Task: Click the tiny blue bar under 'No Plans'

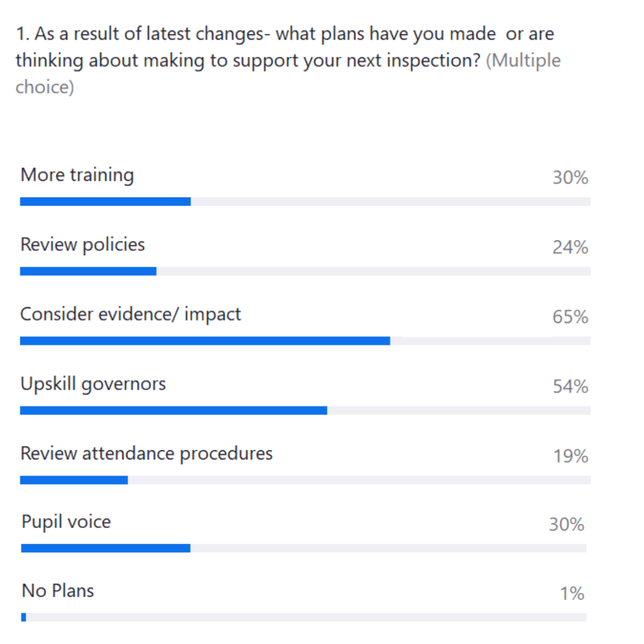Action: [24, 618]
